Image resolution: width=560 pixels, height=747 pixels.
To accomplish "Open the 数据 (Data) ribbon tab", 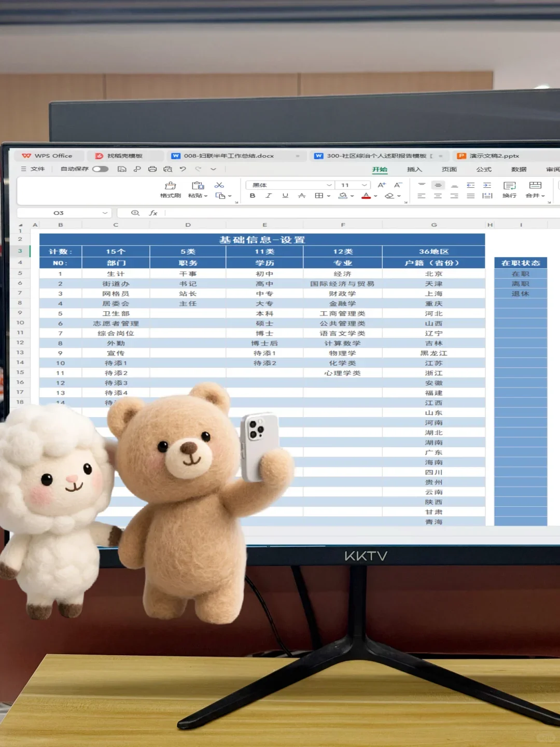I will (x=519, y=170).
